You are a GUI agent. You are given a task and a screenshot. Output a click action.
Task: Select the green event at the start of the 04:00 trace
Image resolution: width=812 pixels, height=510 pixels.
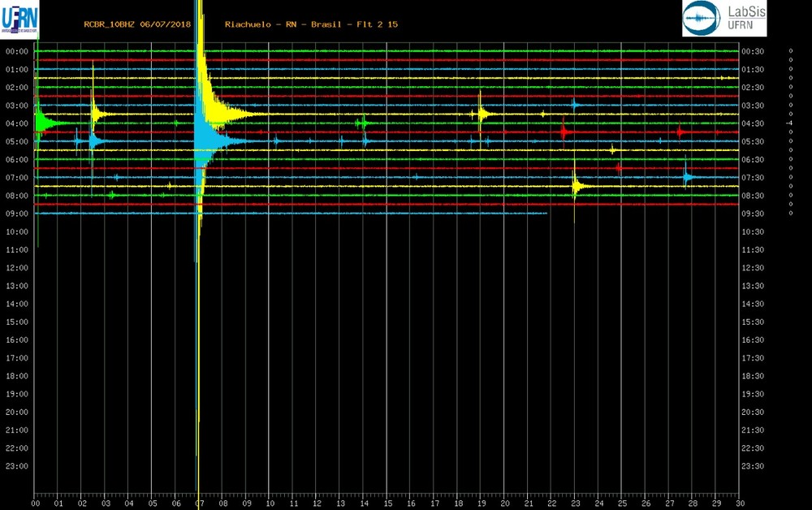point(42,123)
